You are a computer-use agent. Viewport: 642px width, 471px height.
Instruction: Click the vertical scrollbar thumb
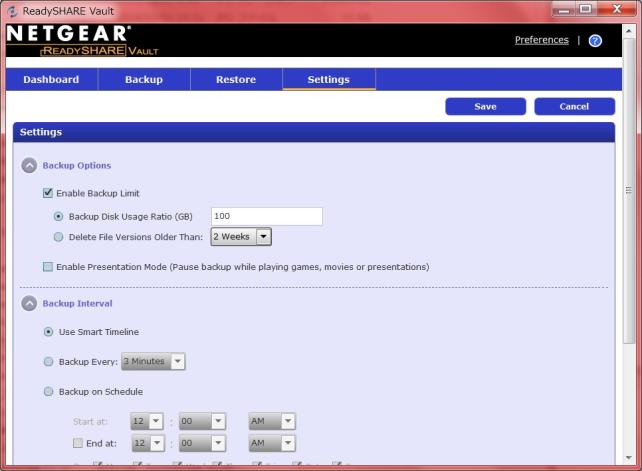629,190
